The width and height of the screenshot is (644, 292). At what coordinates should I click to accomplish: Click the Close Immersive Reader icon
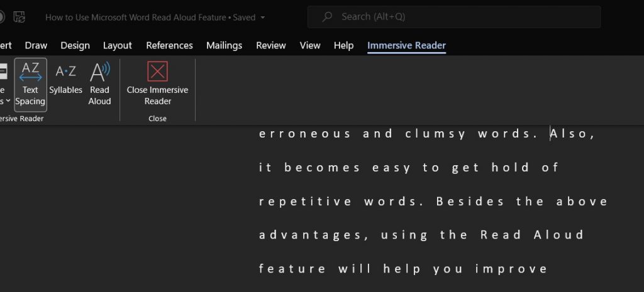click(x=157, y=72)
